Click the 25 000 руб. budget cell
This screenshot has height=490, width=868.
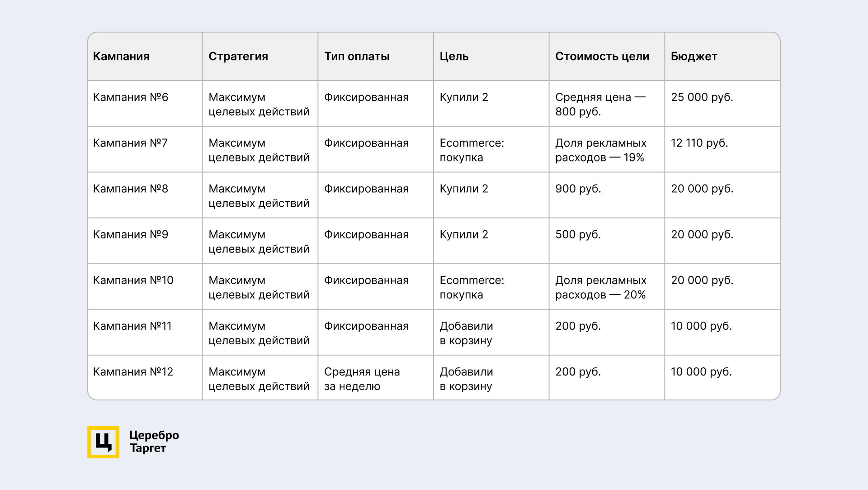pos(702,97)
